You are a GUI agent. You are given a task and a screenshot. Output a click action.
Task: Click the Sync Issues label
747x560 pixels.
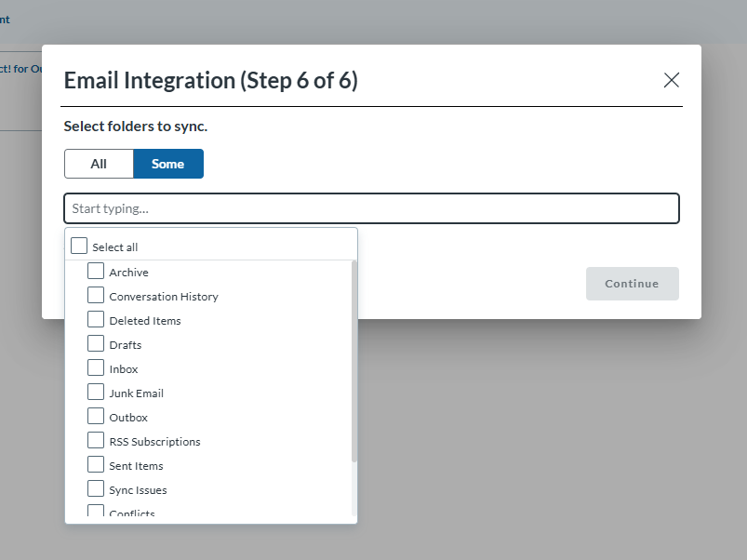pos(138,490)
